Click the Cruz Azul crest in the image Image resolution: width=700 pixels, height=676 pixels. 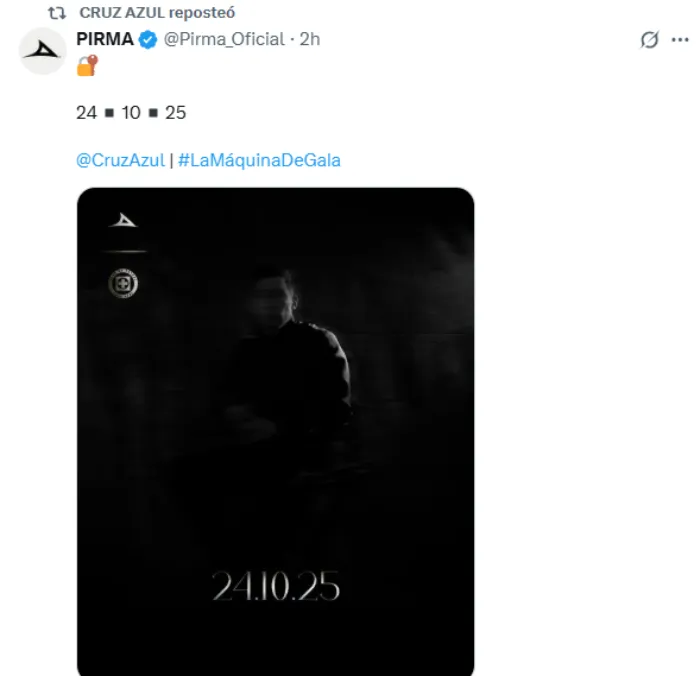click(123, 284)
